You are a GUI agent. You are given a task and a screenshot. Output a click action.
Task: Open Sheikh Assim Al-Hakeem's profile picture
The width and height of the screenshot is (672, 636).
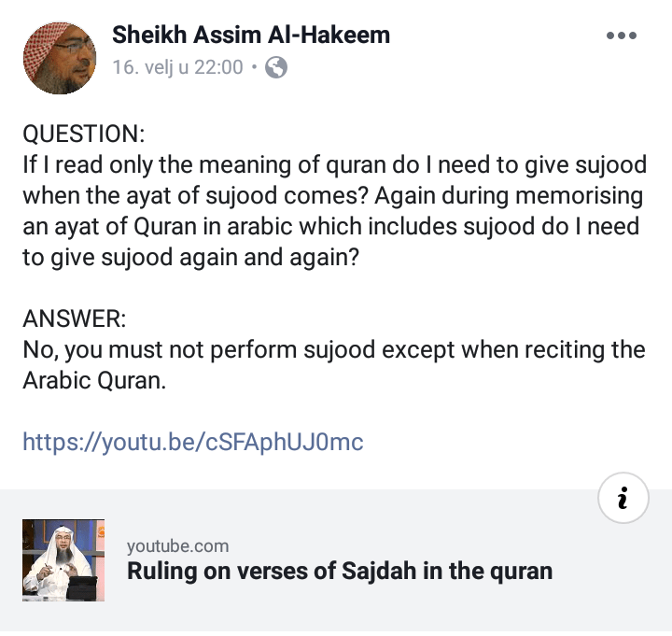[59, 57]
